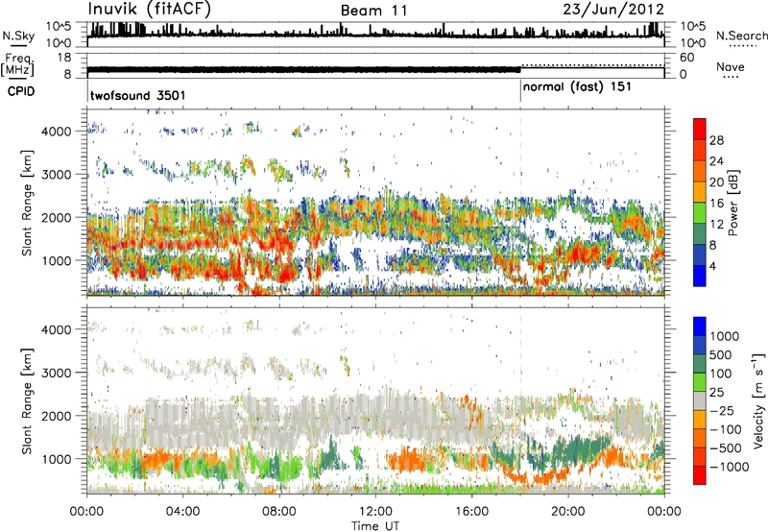The width and height of the screenshot is (768, 532).
Task: Click the "Nave" legend label
Action: (730, 67)
